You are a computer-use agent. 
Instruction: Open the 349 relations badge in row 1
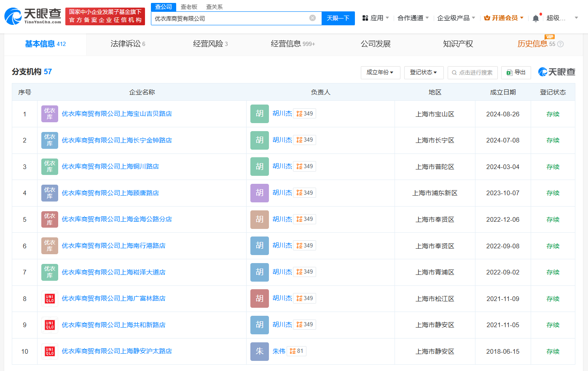[305, 113]
